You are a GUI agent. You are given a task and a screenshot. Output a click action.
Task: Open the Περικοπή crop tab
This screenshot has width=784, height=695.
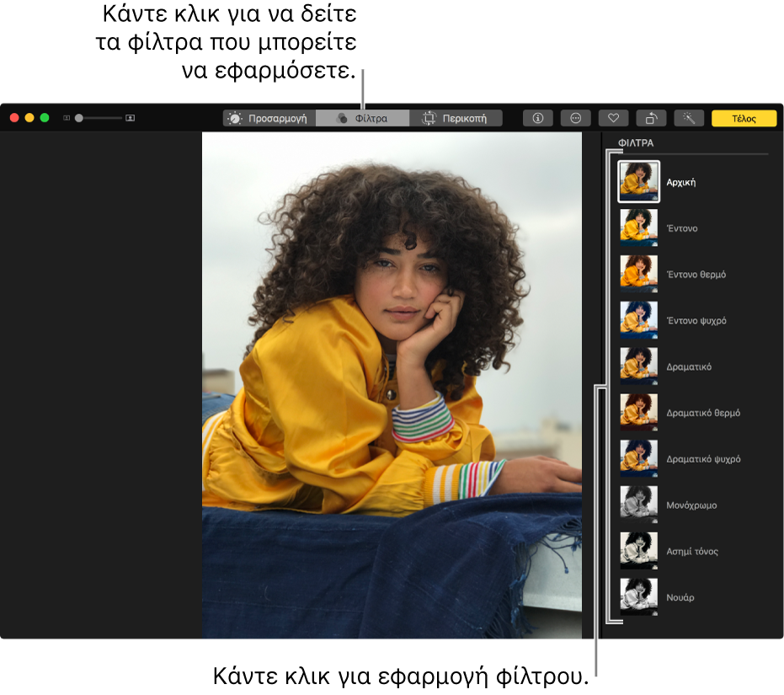pyautogui.click(x=456, y=119)
